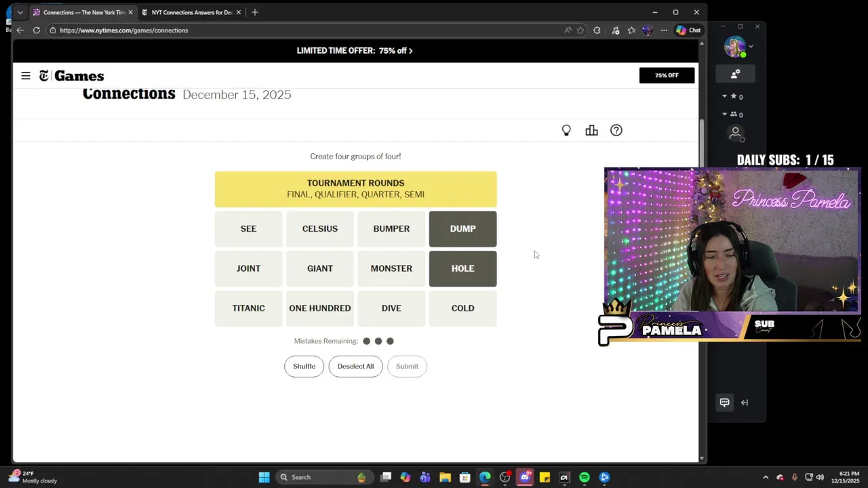Click the Deselect All button
This screenshot has height=488, width=868.
(x=355, y=366)
